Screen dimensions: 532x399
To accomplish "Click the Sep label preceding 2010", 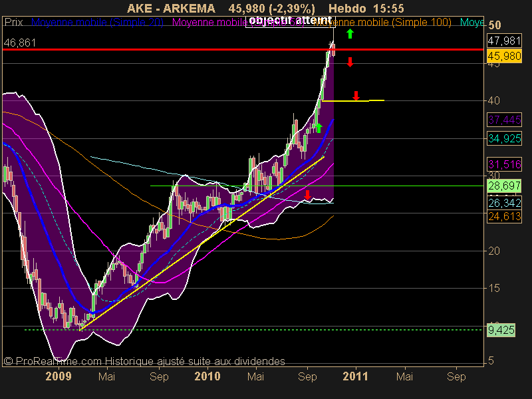I will point(159,376).
